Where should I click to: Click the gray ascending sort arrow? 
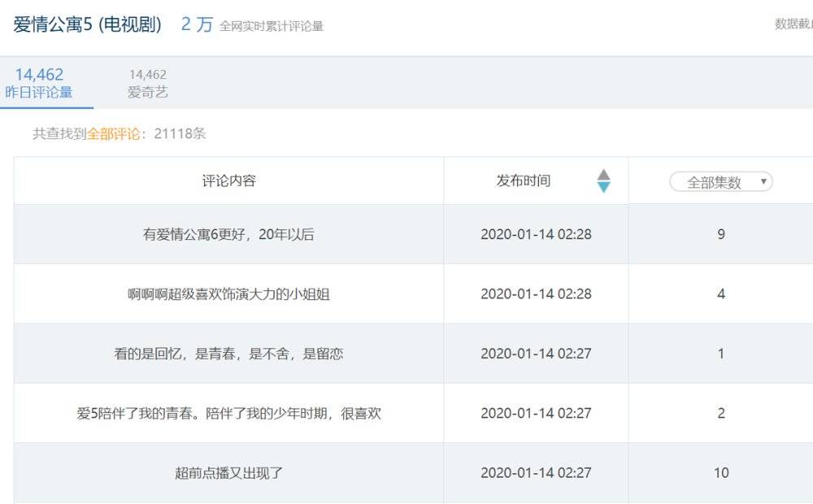[603, 174]
